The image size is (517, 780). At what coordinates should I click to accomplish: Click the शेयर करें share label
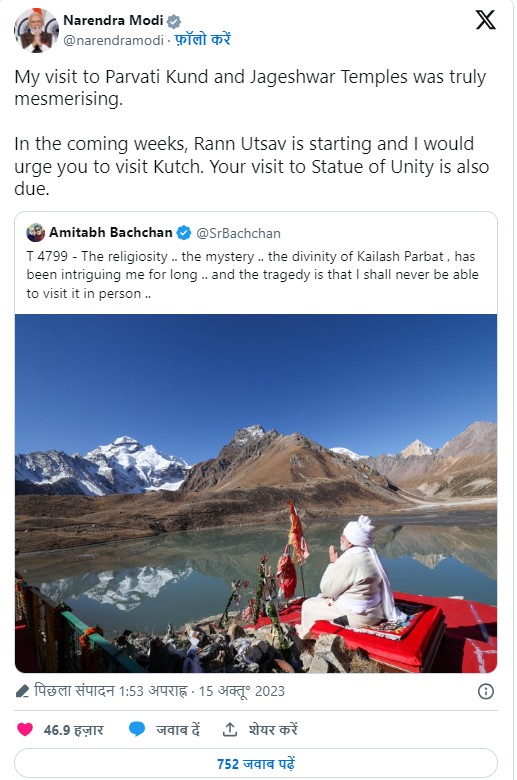tap(273, 729)
